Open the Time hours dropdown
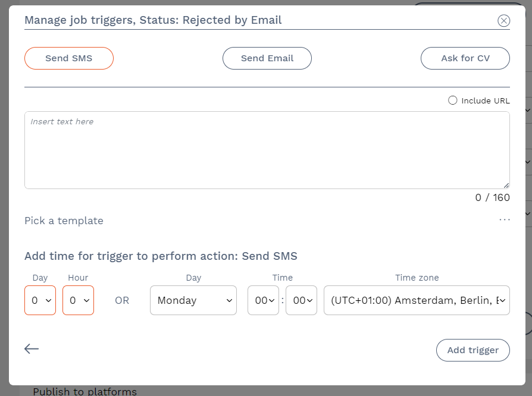 pos(263,300)
